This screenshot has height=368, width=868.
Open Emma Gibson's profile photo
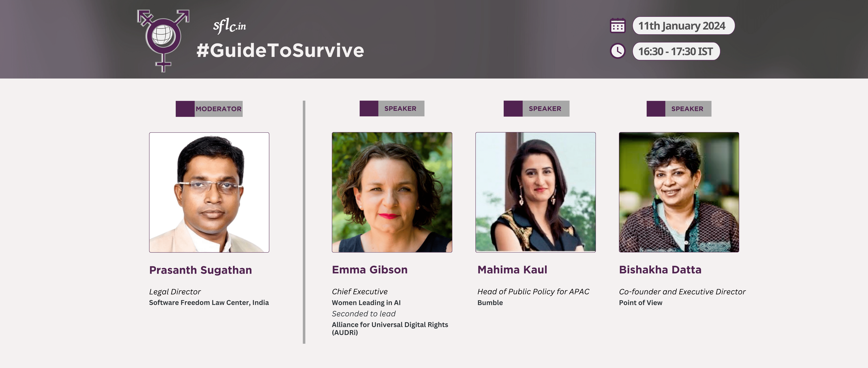[392, 192]
